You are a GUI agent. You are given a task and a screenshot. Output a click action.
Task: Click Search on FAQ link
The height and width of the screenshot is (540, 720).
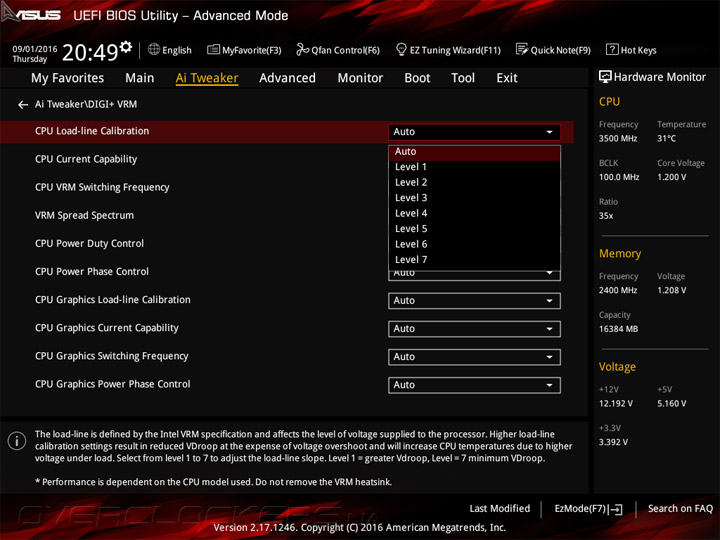[680, 509]
